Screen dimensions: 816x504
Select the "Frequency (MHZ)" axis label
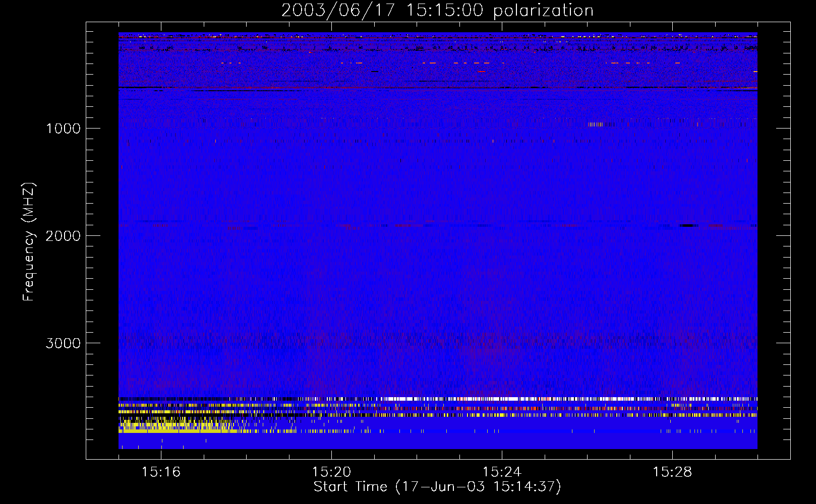[x=29, y=242]
